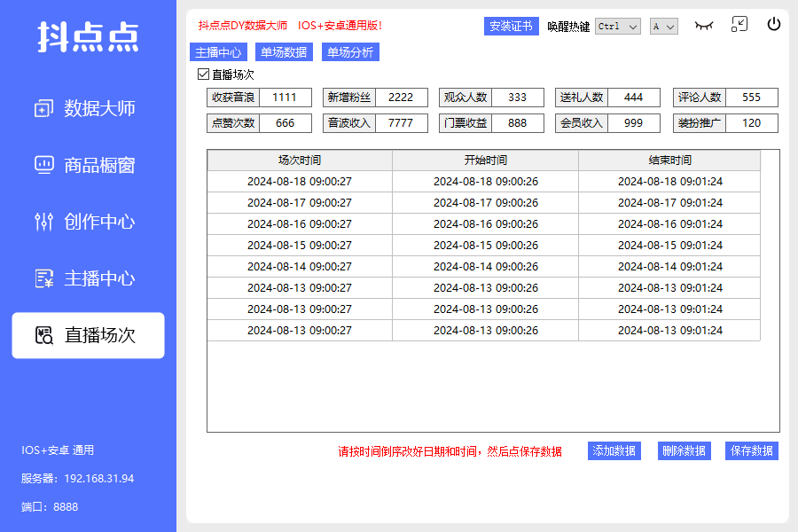Click the 收获音浪 value input field
This screenshot has width=798, height=532.
click(x=286, y=98)
